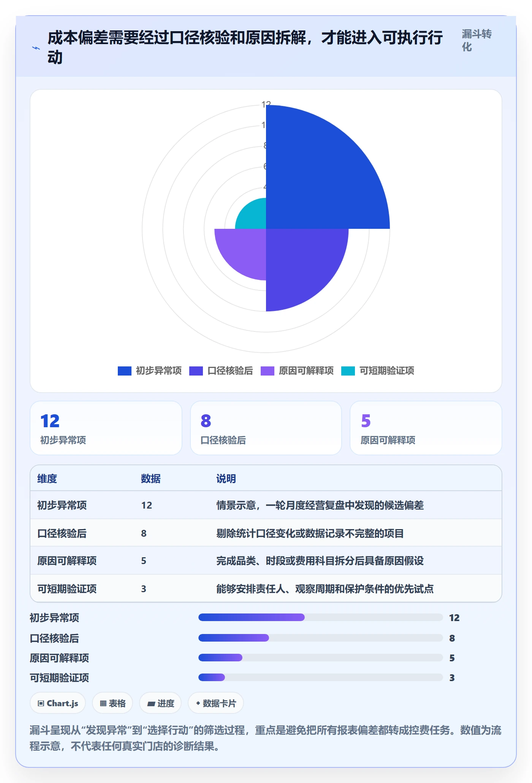
Task: Click the cyan 可短期验证项 chart segment
Action: 254,217
